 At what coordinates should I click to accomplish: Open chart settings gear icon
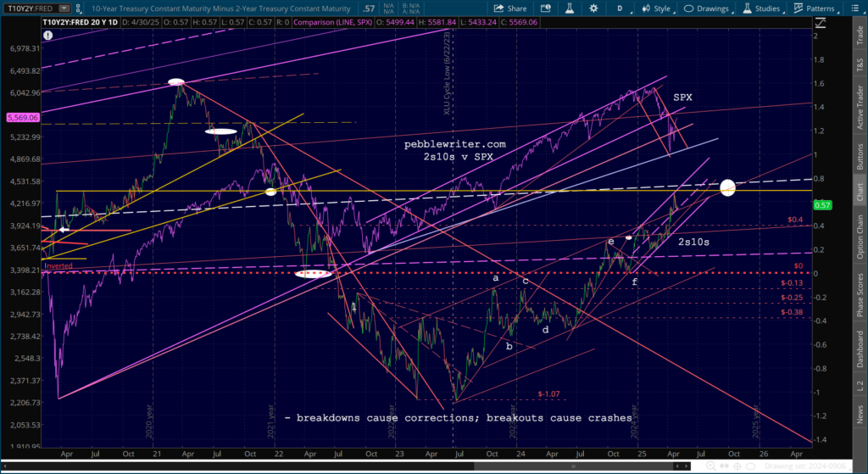point(593,8)
